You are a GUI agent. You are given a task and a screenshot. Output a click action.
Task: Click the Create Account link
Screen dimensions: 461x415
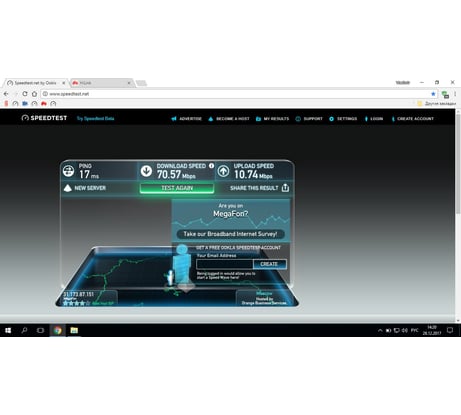413,119
